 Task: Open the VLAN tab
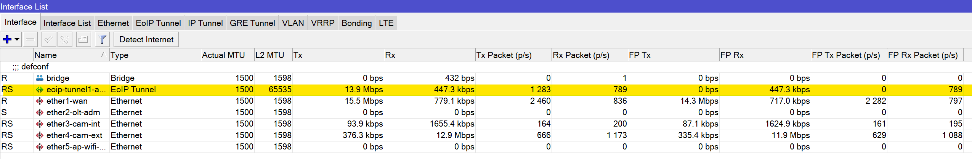pos(293,23)
